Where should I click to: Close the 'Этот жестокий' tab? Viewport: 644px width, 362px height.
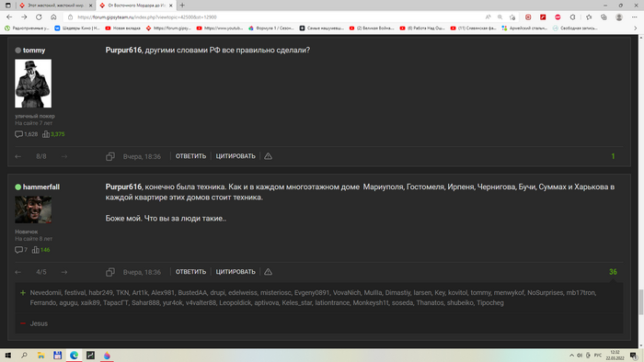pos(91,6)
